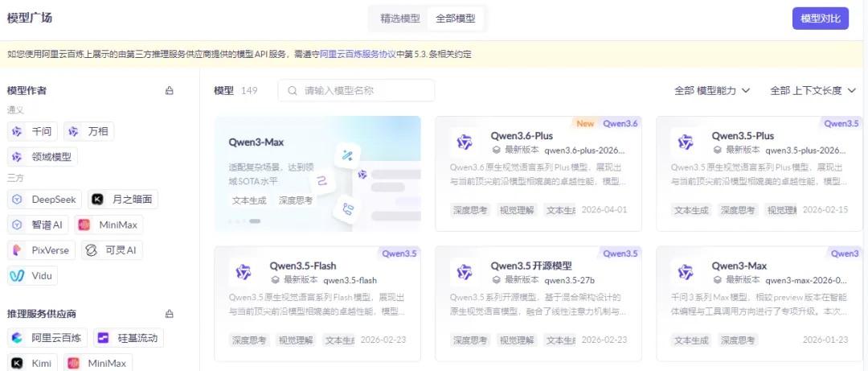Click the New badge on Qwen3.6-Plus card
Viewport: 868px width, 371px height.
585,124
